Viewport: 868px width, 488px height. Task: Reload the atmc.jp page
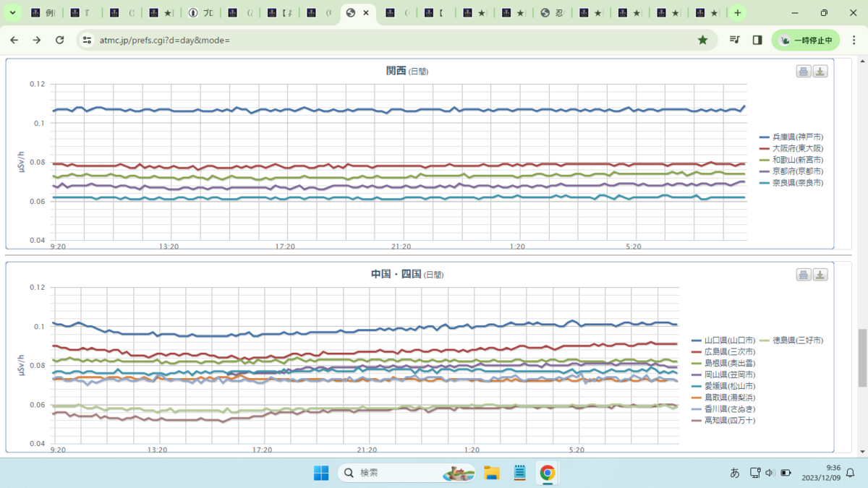click(60, 40)
